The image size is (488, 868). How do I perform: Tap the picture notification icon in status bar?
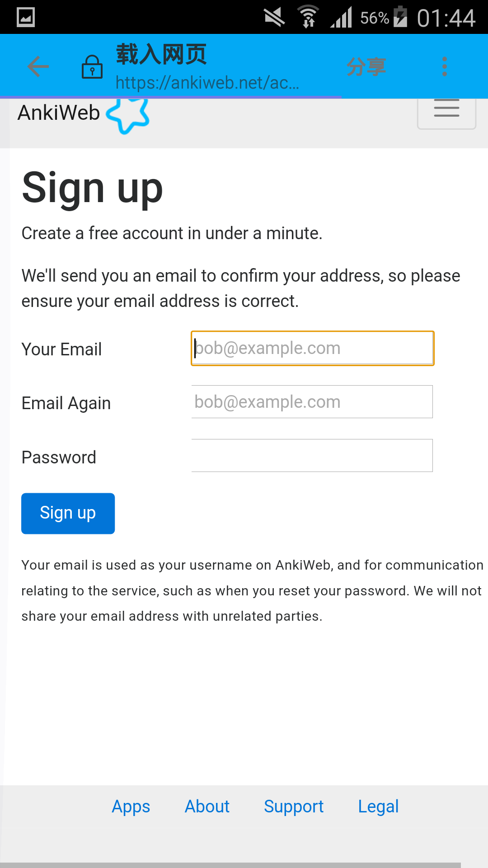coord(26,18)
